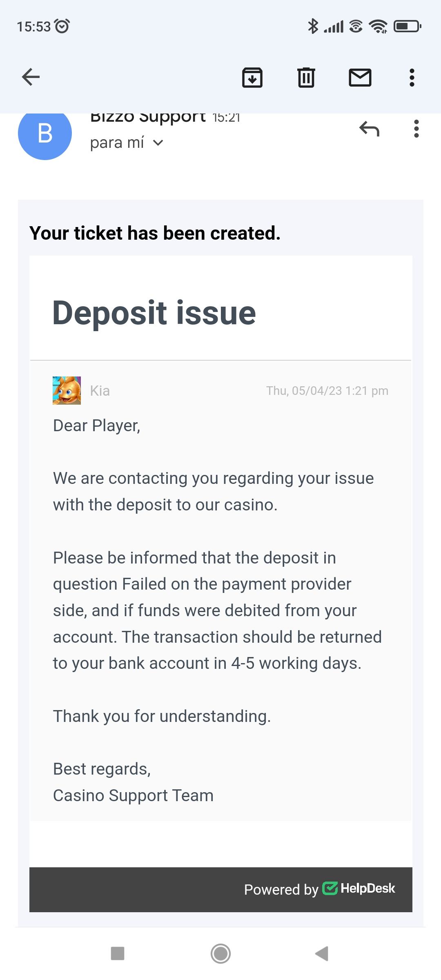Tap the back arrow to leave email
Image resolution: width=441 pixels, height=980 pixels.
31,77
